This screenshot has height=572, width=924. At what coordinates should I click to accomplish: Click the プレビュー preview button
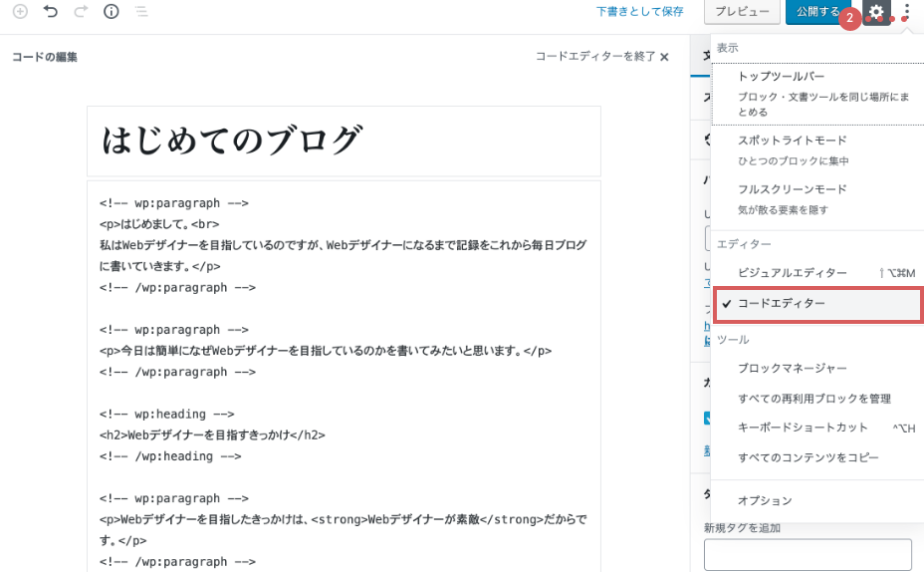741,12
